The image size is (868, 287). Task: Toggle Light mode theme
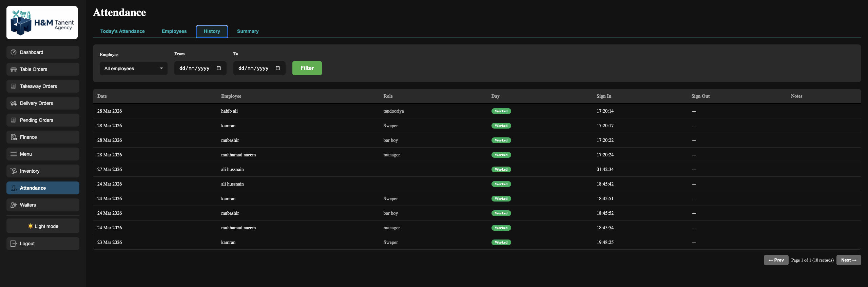point(43,226)
